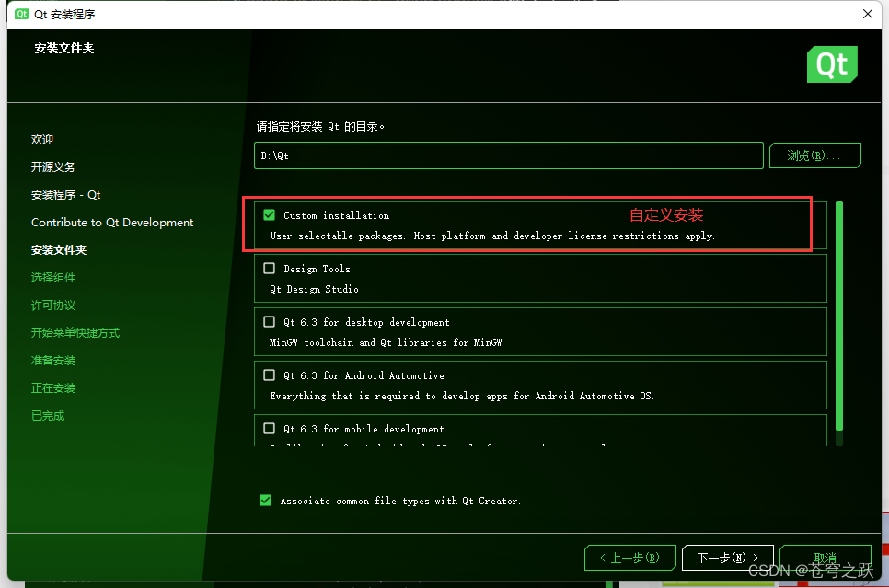Click the install directory field D:\Qt
The image size is (889, 588).
click(509, 156)
